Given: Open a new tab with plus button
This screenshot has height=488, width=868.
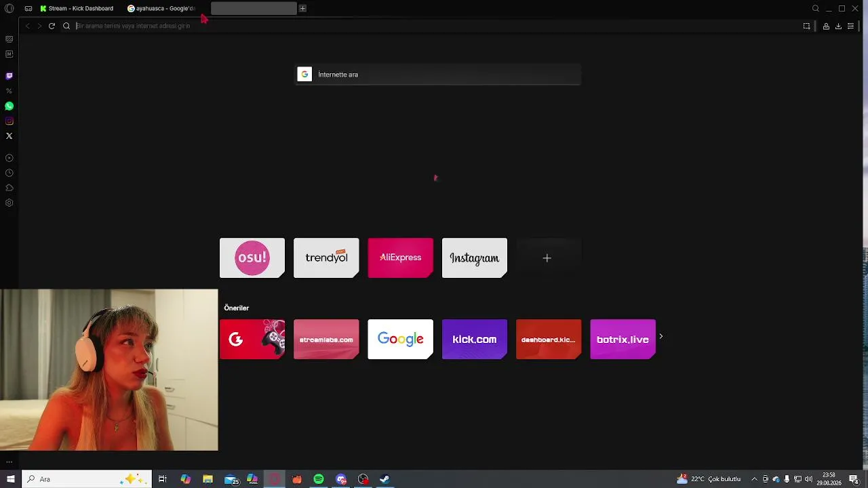Looking at the screenshot, I should tap(302, 8).
